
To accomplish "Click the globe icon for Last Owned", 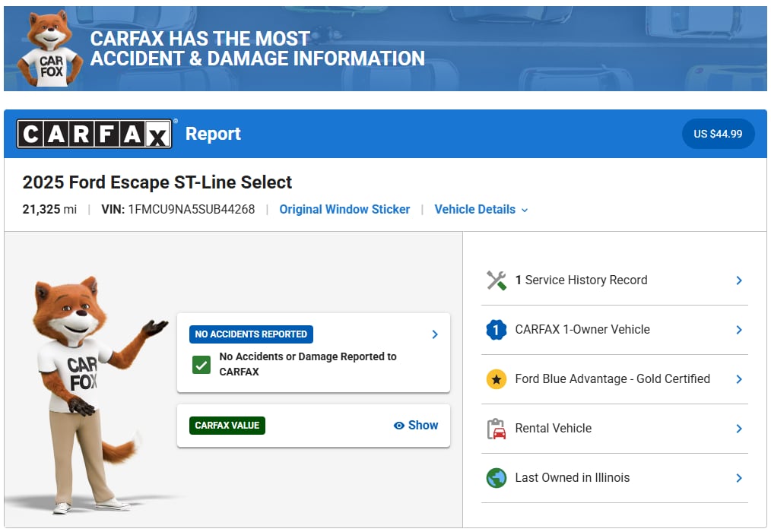I will coord(497,477).
